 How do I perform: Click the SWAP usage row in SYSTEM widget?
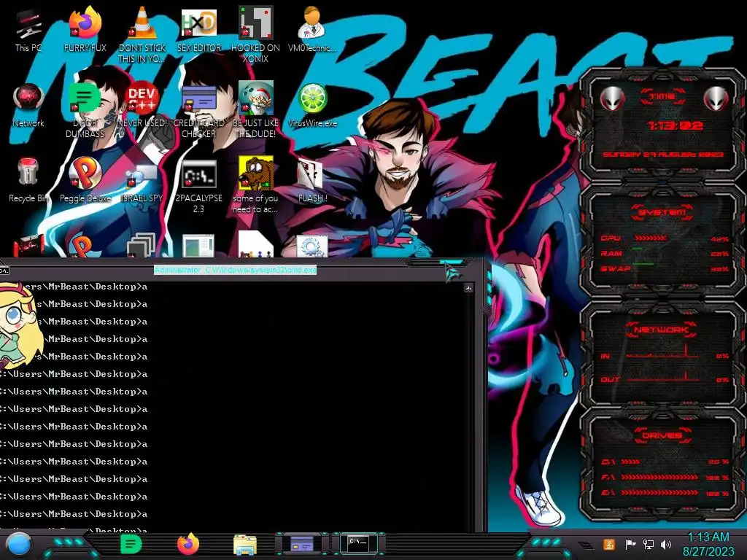point(665,268)
